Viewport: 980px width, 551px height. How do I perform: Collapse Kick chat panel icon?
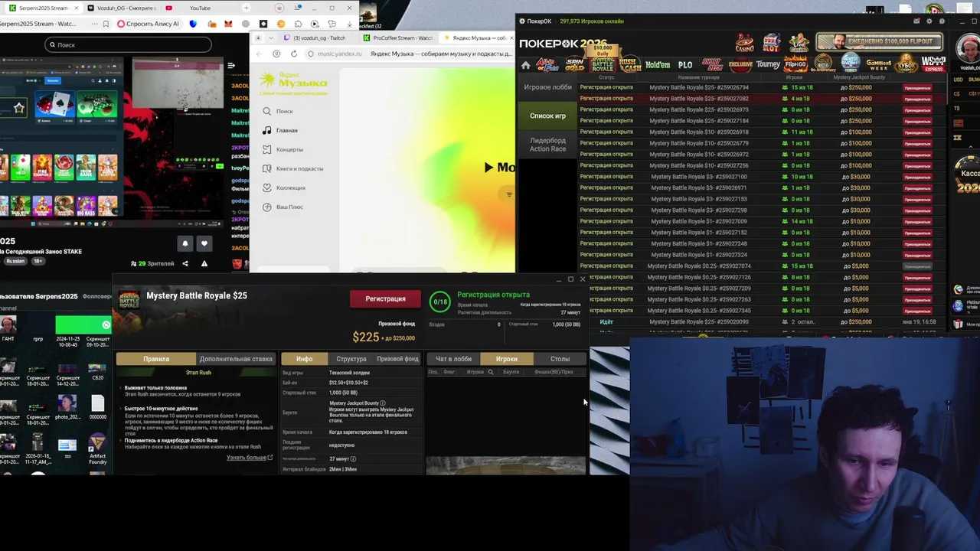click(x=231, y=66)
